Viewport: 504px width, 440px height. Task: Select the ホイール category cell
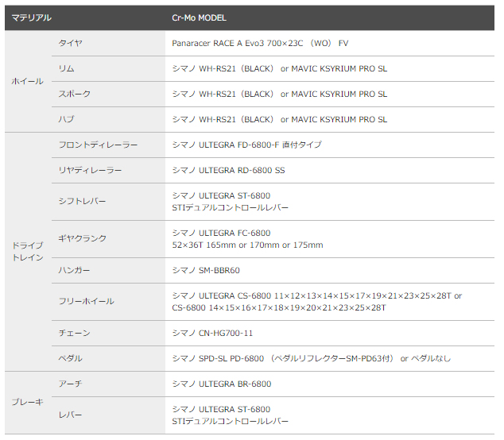[x=28, y=81]
